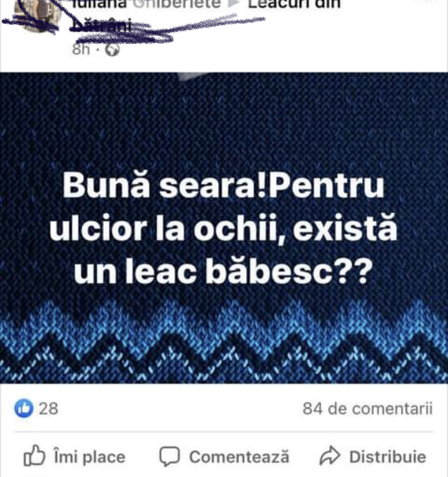This screenshot has width=448, height=477.
Task: Share the post using the Distribuie label
Action: pyautogui.click(x=388, y=457)
